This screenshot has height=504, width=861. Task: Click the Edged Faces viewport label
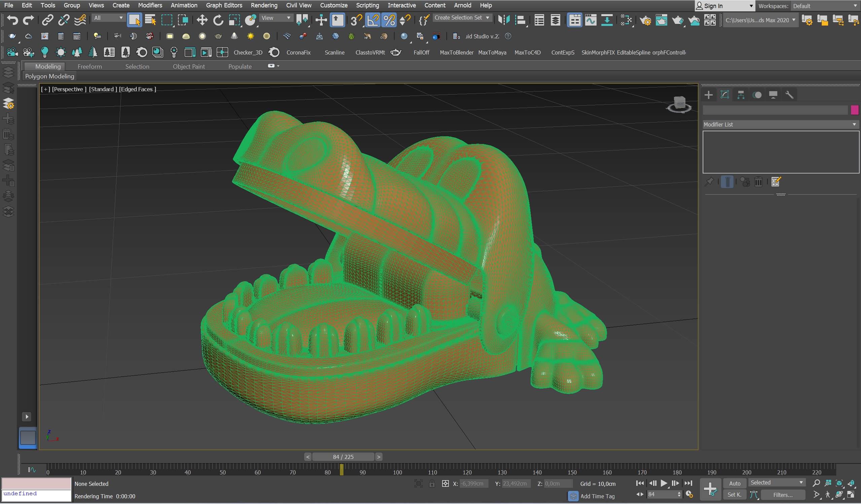[x=137, y=89]
